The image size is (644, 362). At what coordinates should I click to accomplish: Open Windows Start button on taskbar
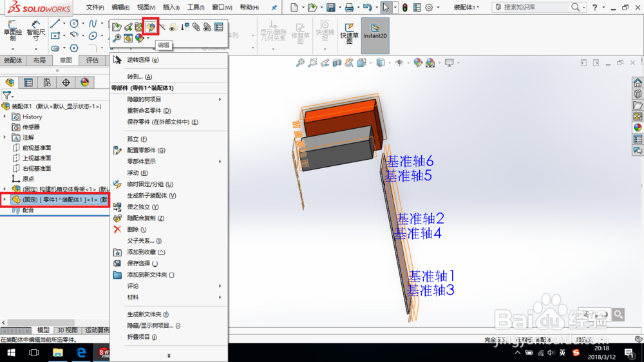(x=11, y=352)
